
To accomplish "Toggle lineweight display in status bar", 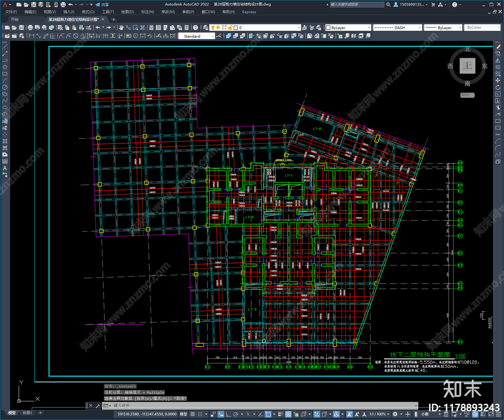I will 280,414.
